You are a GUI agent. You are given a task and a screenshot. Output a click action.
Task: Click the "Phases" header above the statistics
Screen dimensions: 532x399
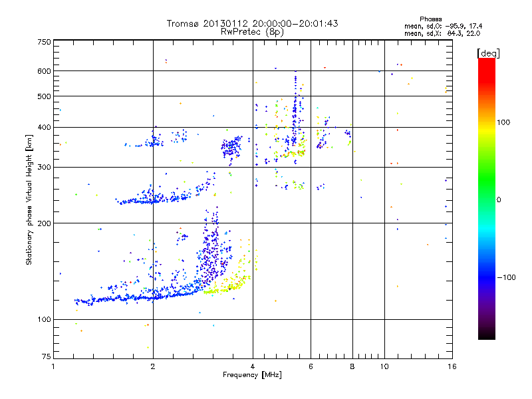click(x=430, y=19)
